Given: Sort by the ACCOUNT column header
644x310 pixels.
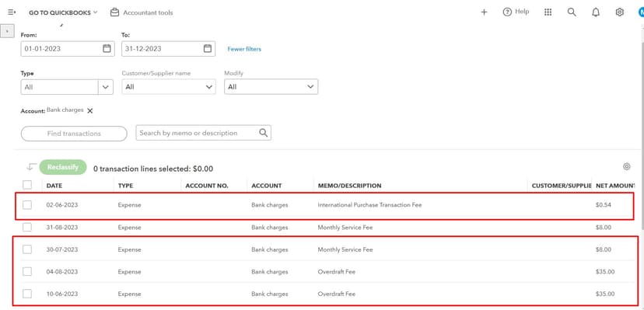Looking at the screenshot, I should [267, 186].
